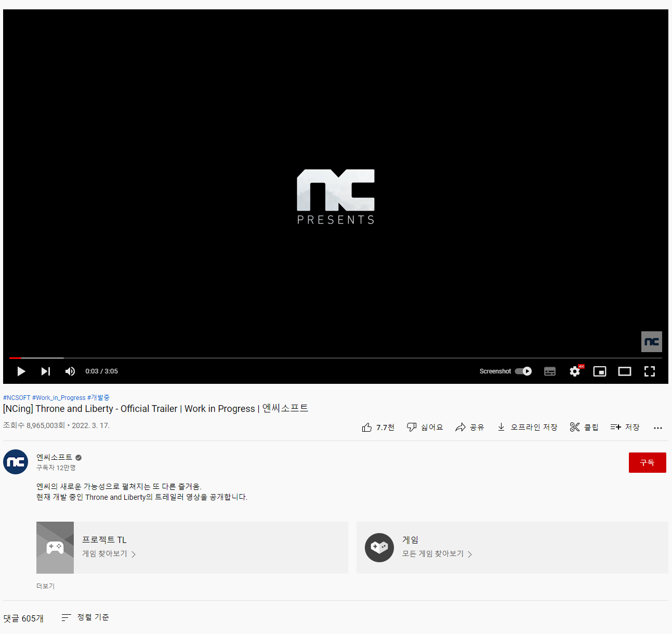
Task: Subscribe with the red 구독 button
Action: (x=647, y=462)
